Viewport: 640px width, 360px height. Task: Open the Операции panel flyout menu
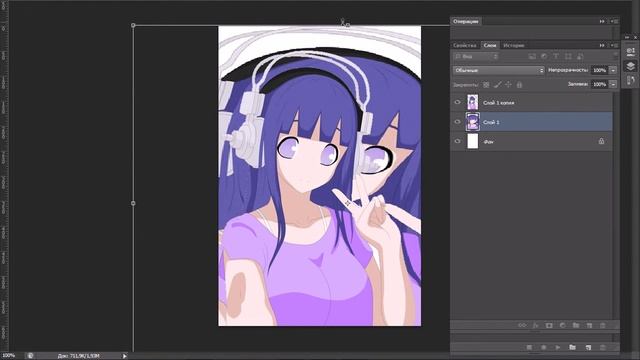tap(614, 21)
